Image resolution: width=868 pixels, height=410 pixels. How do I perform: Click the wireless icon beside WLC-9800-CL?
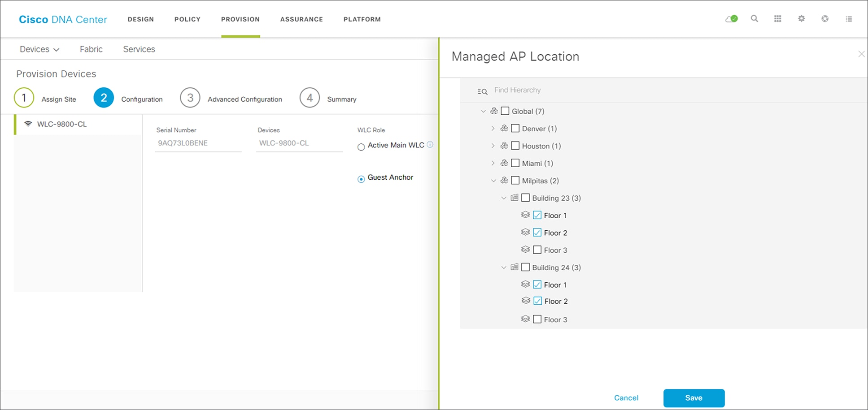click(28, 124)
